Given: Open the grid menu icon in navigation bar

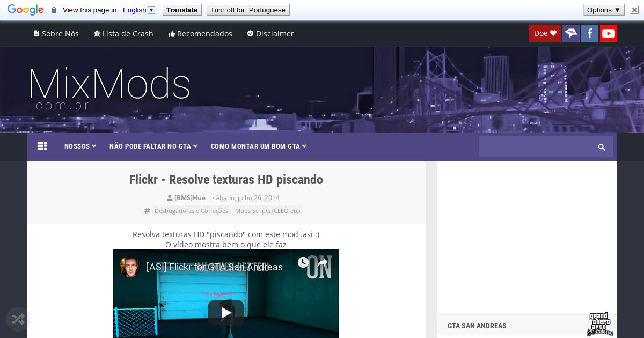Looking at the screenshot, I should tap(42, 146).
